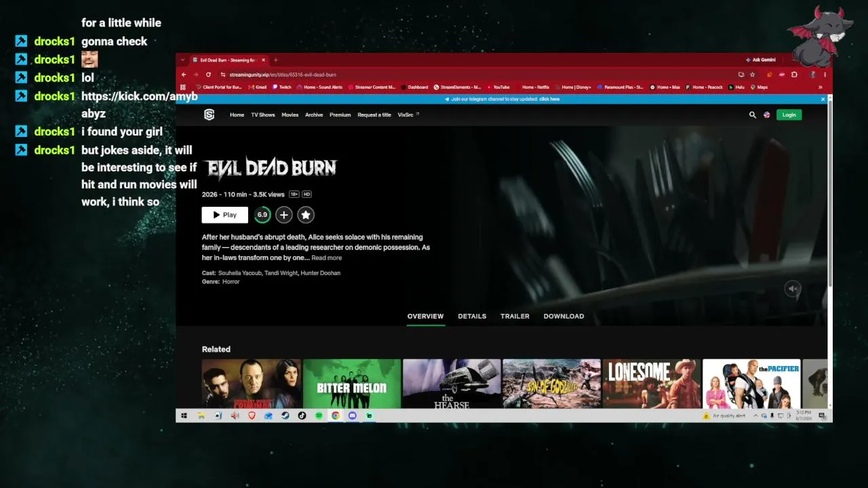Open the tab search dropdown arrow
868x488 pixels.
(x=183, y=60)
